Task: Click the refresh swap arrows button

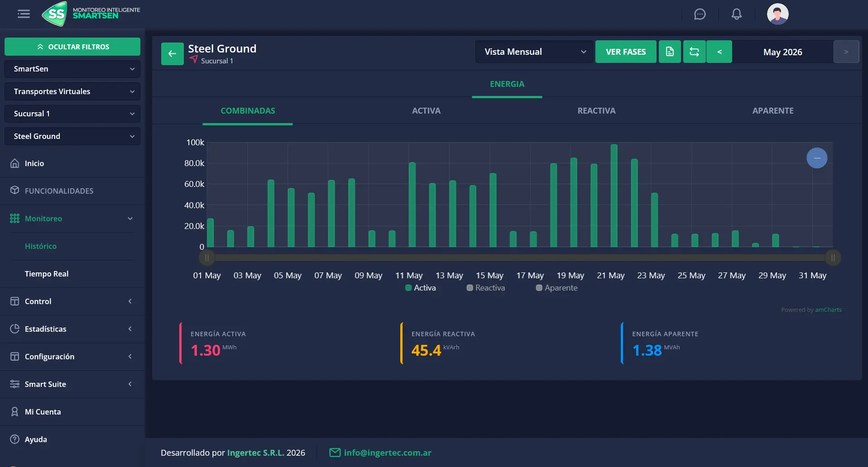Action: pos(694,52)
